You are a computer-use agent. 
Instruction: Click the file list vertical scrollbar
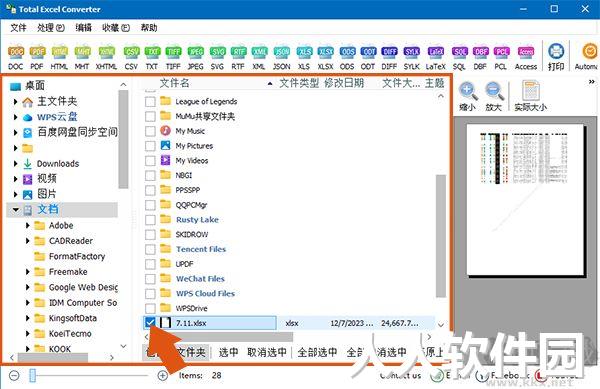tap(441, 236)
